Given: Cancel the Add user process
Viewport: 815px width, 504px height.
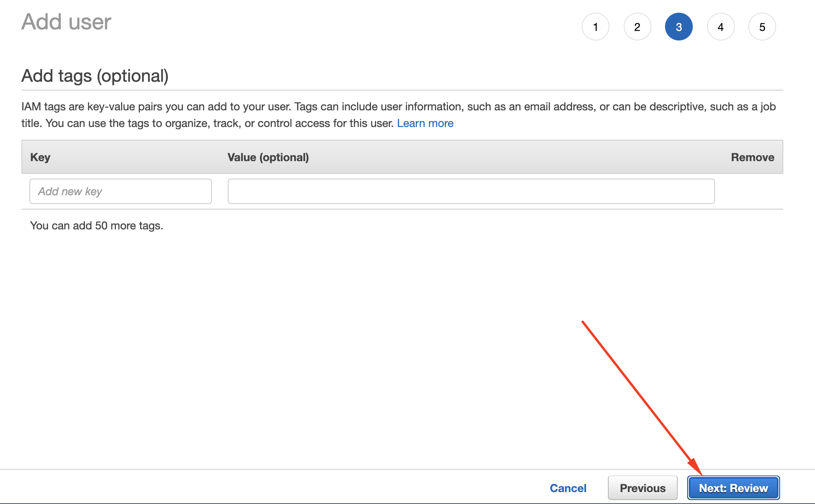Looking at the screenshot, I should pos(568,488).
